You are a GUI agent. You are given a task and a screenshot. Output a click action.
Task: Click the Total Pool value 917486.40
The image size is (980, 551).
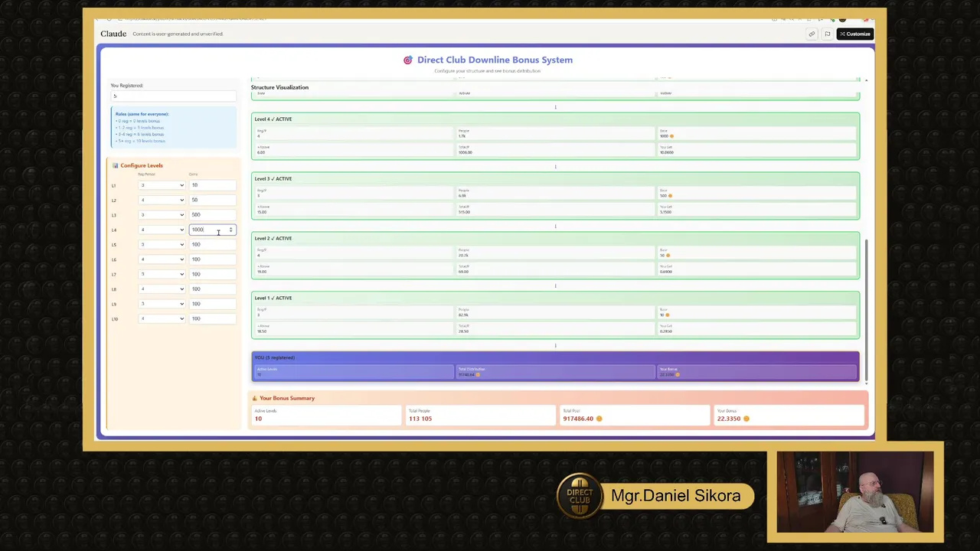(x=578, y=419)
